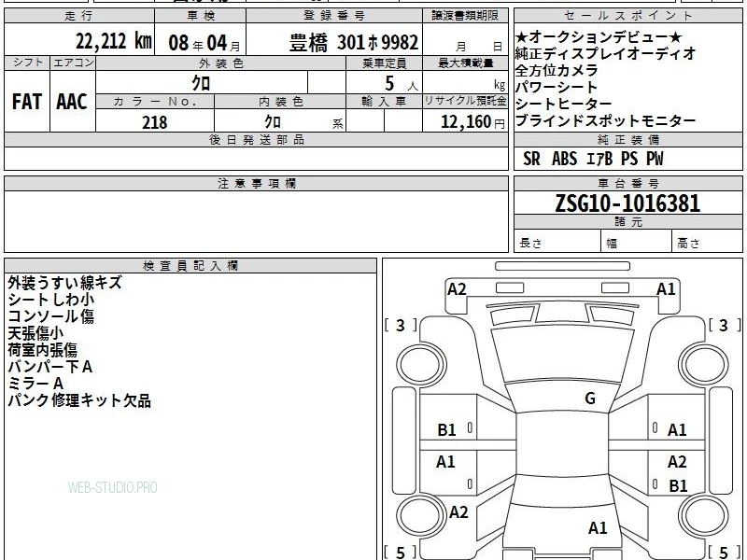The height and width of the screenshot is (560, 747).
Task: Select inspector note ミラーA
Action: pyautogui.click(x=35, y=384)
